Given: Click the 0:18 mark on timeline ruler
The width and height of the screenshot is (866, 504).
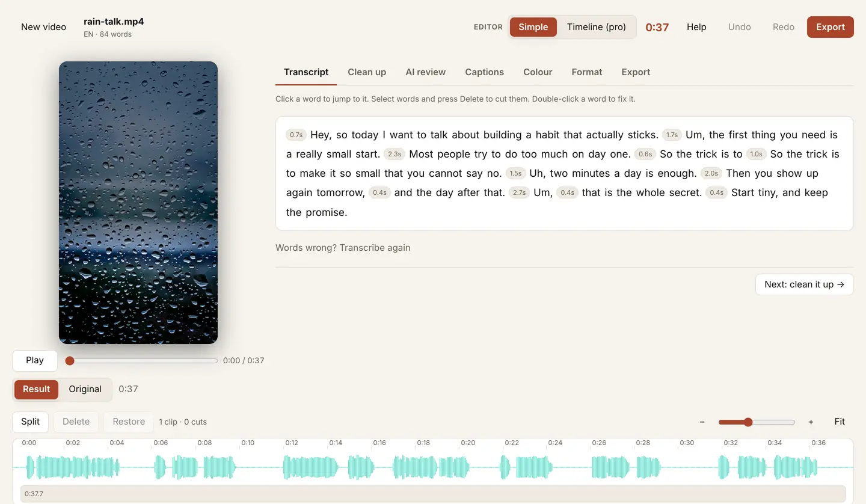Looking at the screenshot, I should point(423,443).
